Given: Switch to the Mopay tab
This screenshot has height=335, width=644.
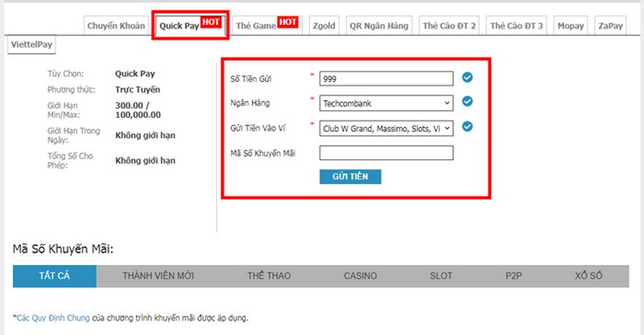Looking at the screenshot, I should [571, 26].
